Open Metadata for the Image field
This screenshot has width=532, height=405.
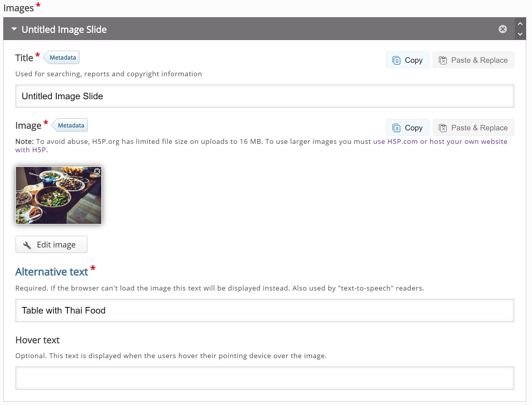(70, 125)
